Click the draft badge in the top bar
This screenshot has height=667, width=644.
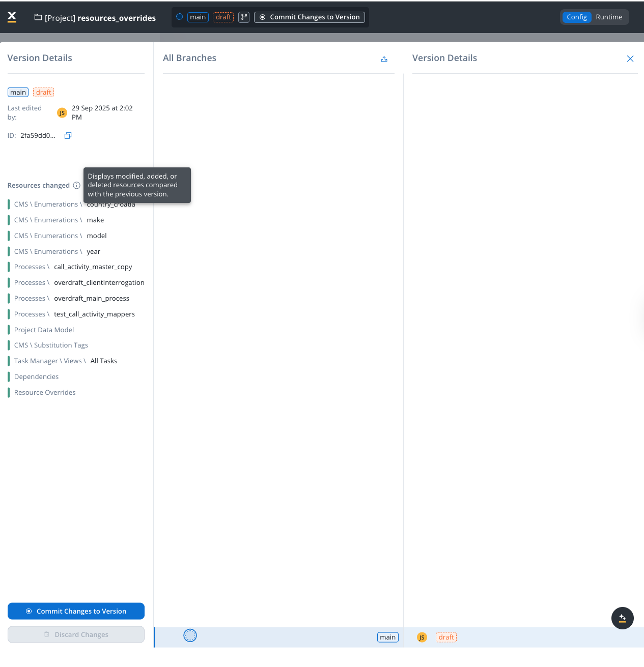pos(223,17)
